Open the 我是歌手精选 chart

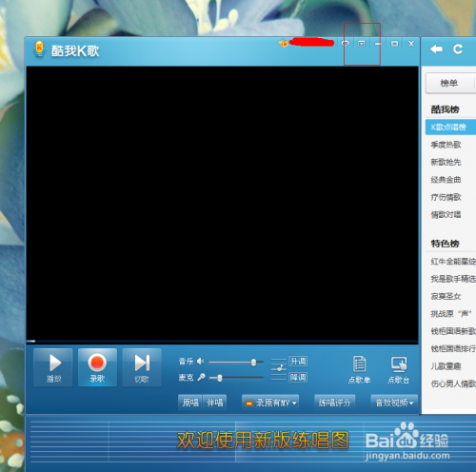[x=453, y=279]
